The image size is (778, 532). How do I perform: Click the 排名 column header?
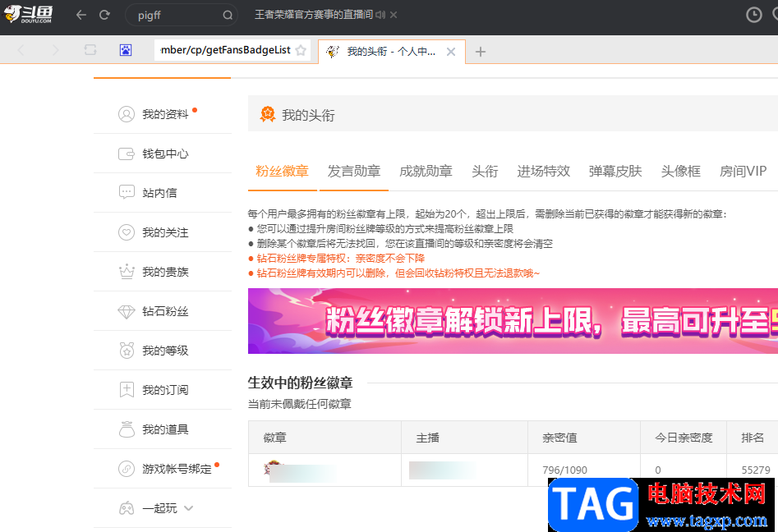tap(753, 438)
